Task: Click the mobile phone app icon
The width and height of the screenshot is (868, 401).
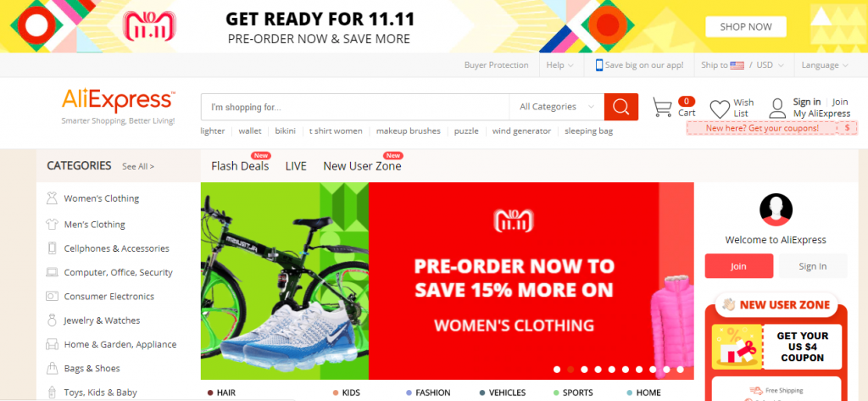Action: click(599, 64)
